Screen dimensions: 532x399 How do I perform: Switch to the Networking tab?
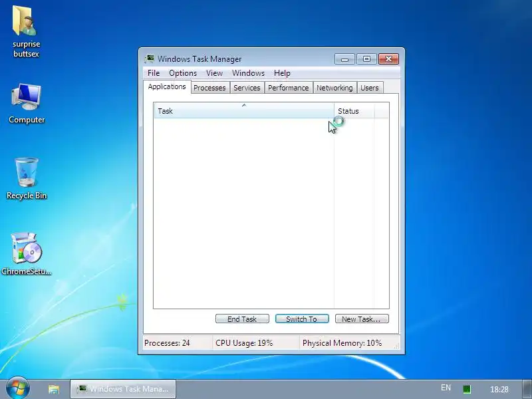click(x=334, y=88)
